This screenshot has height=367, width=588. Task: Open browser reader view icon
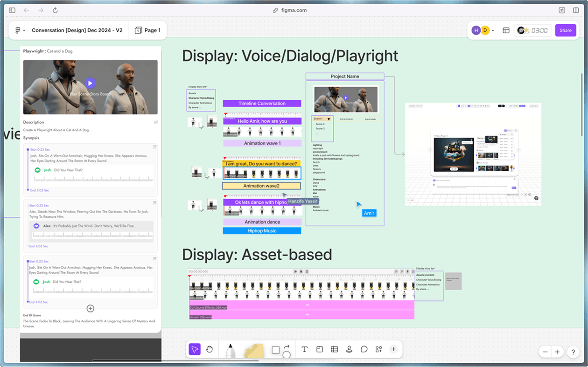[x=562, y=10]
